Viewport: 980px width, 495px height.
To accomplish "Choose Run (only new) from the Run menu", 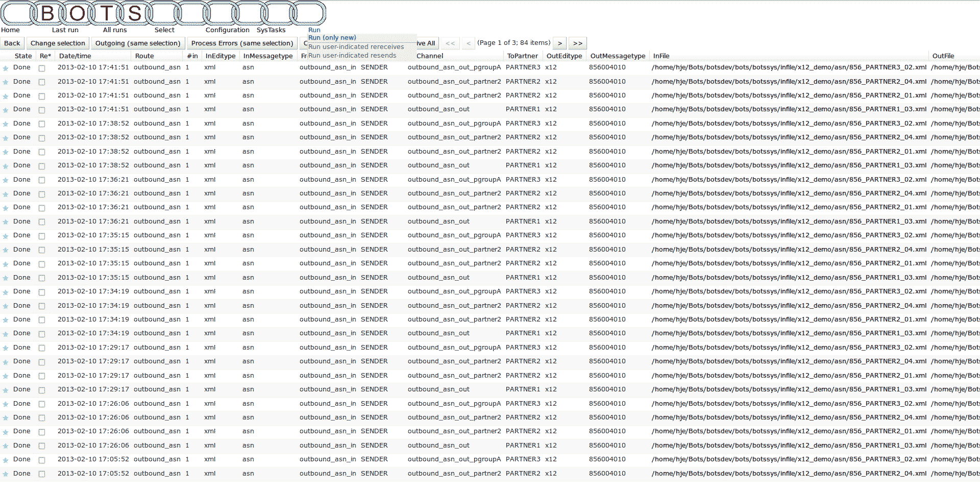I will coord(332,37).
